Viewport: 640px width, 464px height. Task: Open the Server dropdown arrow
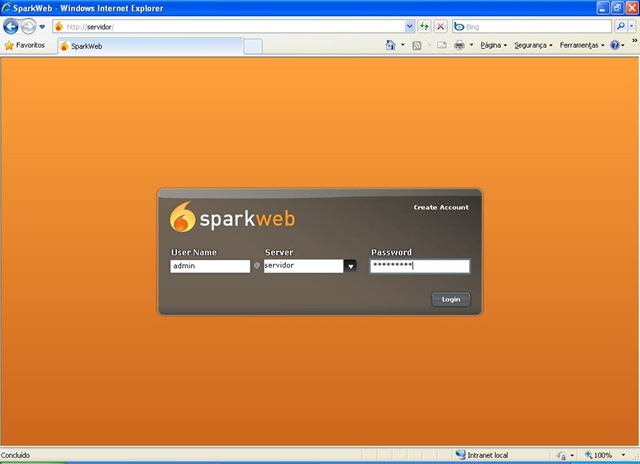(x=351, y=266)
